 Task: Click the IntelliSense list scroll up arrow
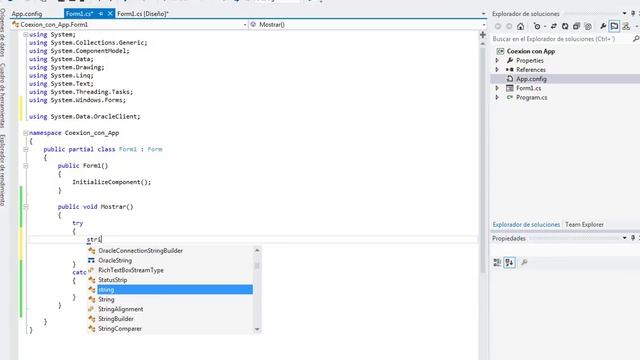(x=257, y=250)
